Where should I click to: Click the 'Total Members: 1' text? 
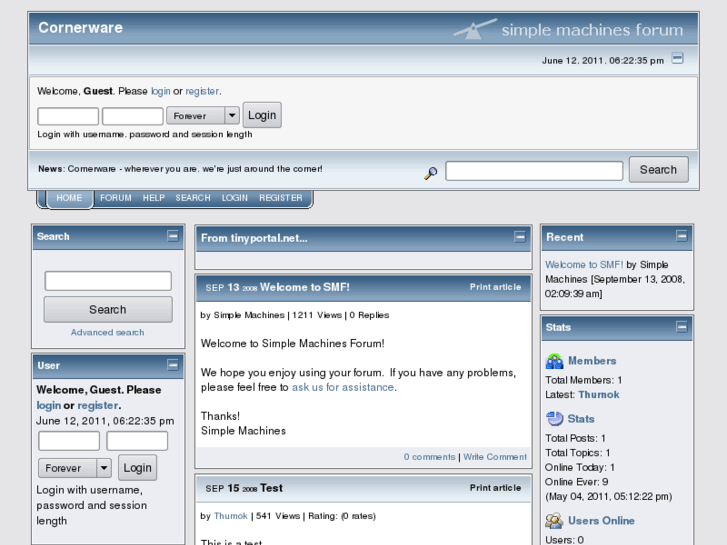coord(583,380)
